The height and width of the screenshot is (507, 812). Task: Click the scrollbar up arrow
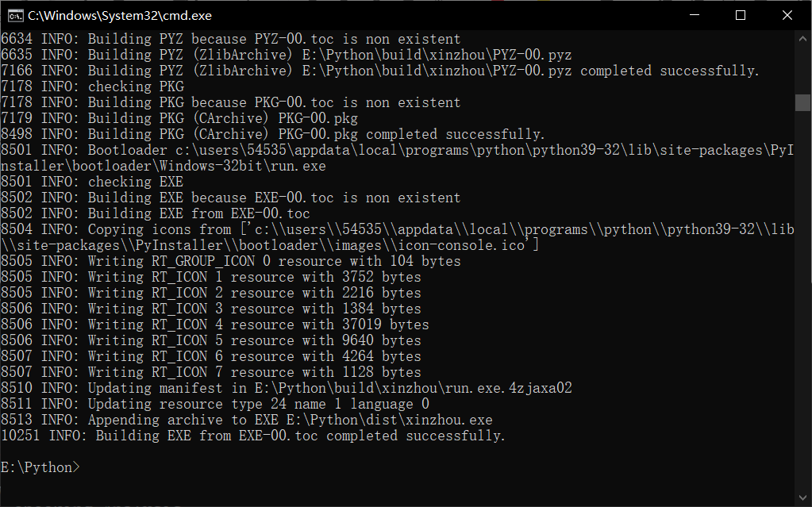tap(803, 38)
